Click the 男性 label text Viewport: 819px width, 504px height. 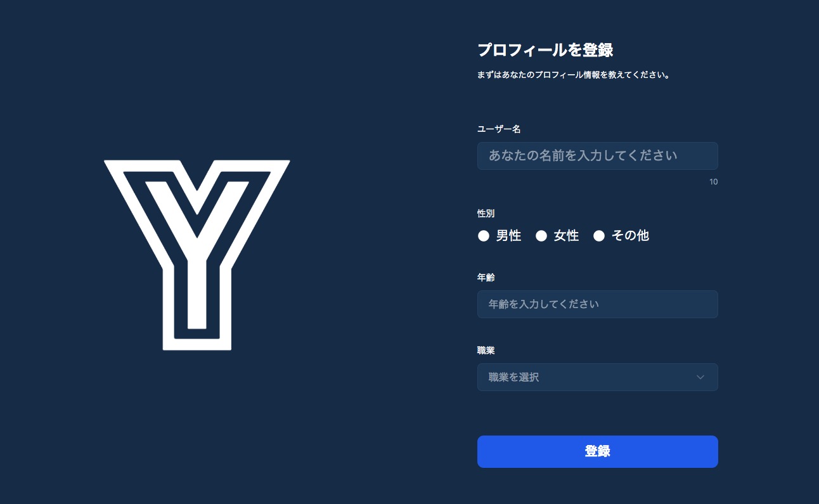[x=508, y=236]
